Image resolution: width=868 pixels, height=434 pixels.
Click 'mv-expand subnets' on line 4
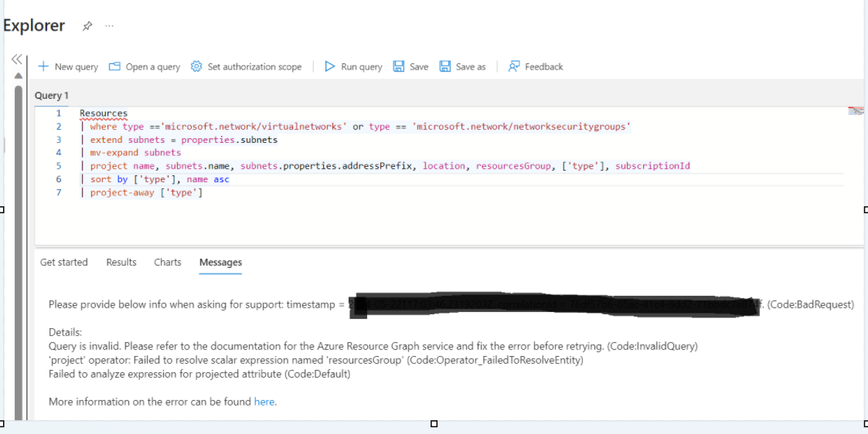135,153
